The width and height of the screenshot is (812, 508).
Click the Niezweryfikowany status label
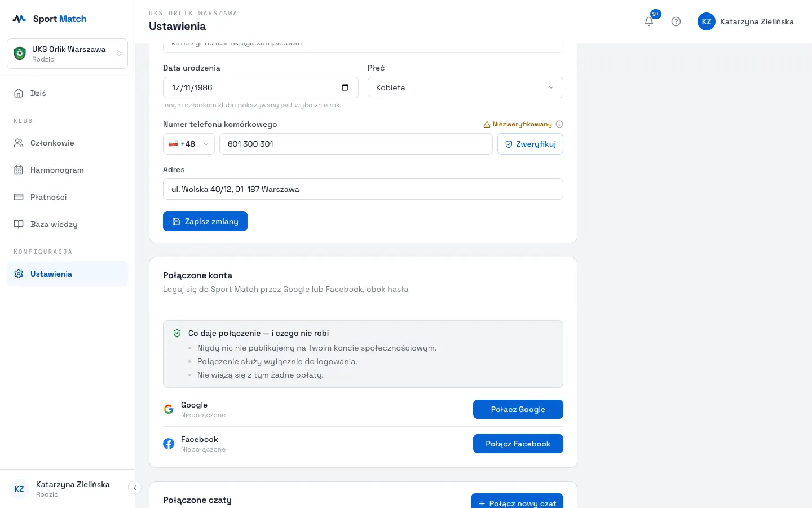(x=522, y=124)
